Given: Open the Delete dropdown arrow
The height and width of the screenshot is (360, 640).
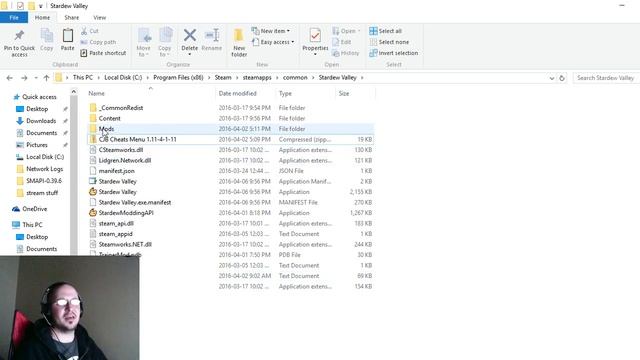Looking at the screenshot, I should [x=190, y=54].
